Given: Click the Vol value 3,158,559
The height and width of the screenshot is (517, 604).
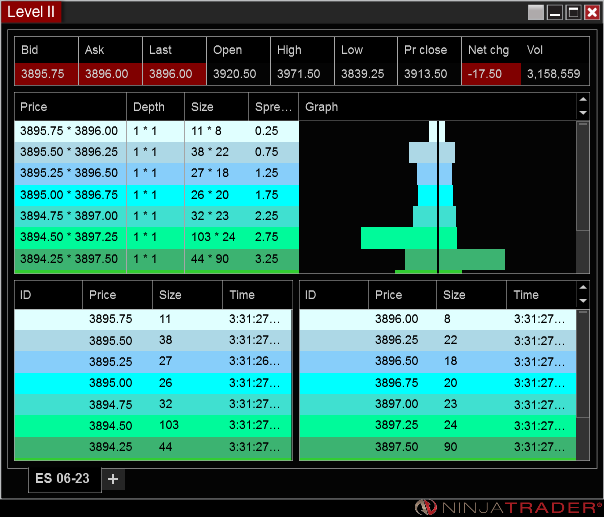Looking at the screenshot, I should [554, 74].
